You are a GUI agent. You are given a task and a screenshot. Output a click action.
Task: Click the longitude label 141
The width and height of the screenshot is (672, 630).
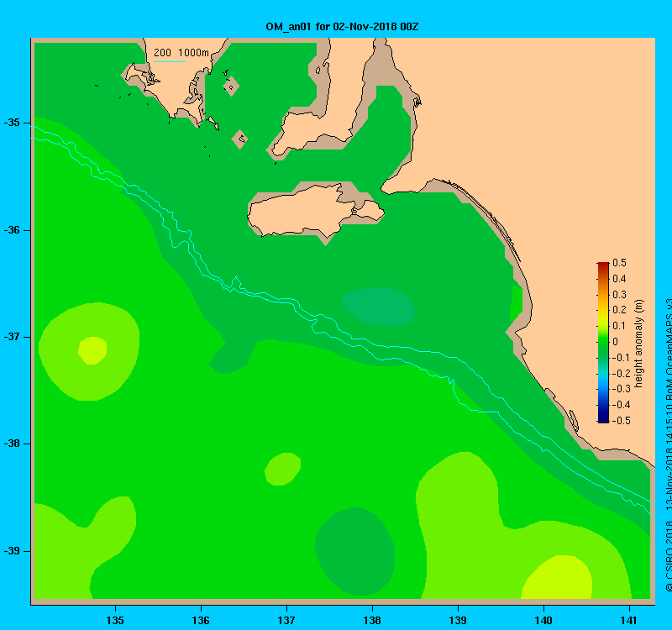click(x=629, y=620)
